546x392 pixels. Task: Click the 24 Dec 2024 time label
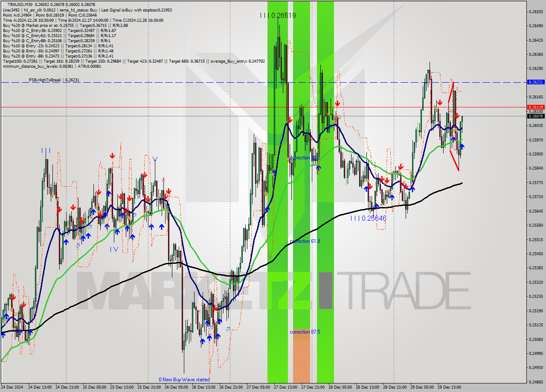pos(13,387)
